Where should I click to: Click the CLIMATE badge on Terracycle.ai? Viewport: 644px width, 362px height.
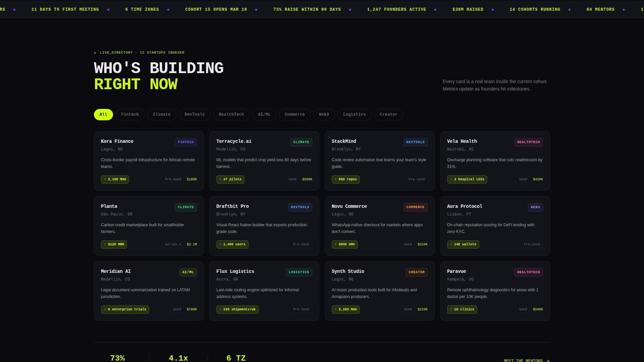pos(301,142)
